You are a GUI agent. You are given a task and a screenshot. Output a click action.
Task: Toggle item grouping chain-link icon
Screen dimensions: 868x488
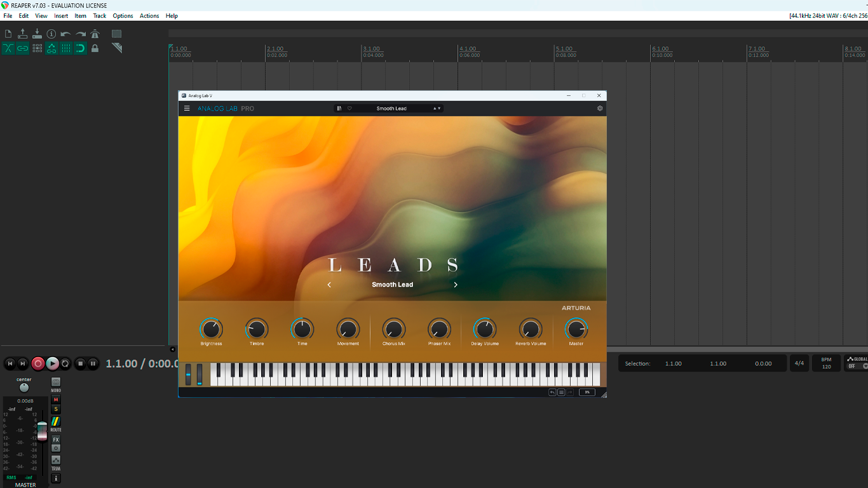[x=23, y=48]
